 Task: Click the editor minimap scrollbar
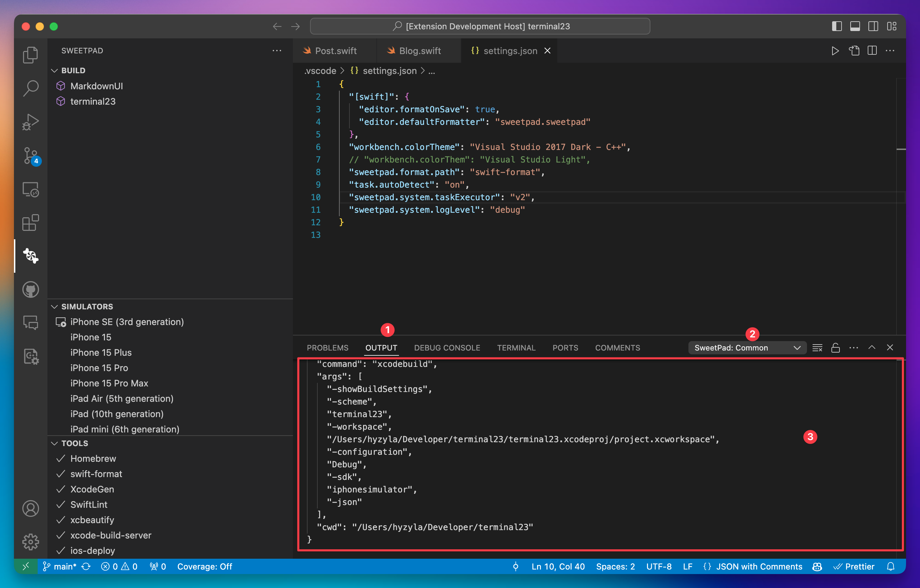coord(900,206)
